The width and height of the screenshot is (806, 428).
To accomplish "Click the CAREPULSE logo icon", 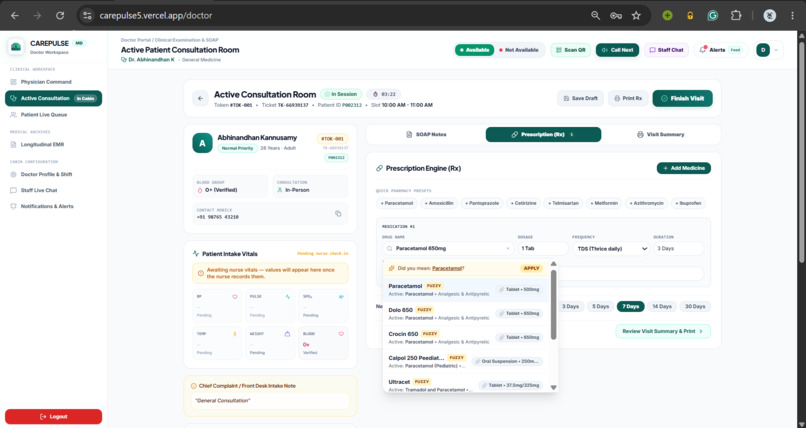I will pos(16,47).
